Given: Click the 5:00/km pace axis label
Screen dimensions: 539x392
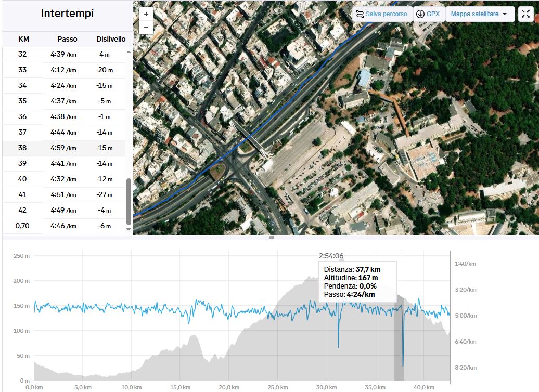Looking at the screenshot, I should (x=466, y=316).
